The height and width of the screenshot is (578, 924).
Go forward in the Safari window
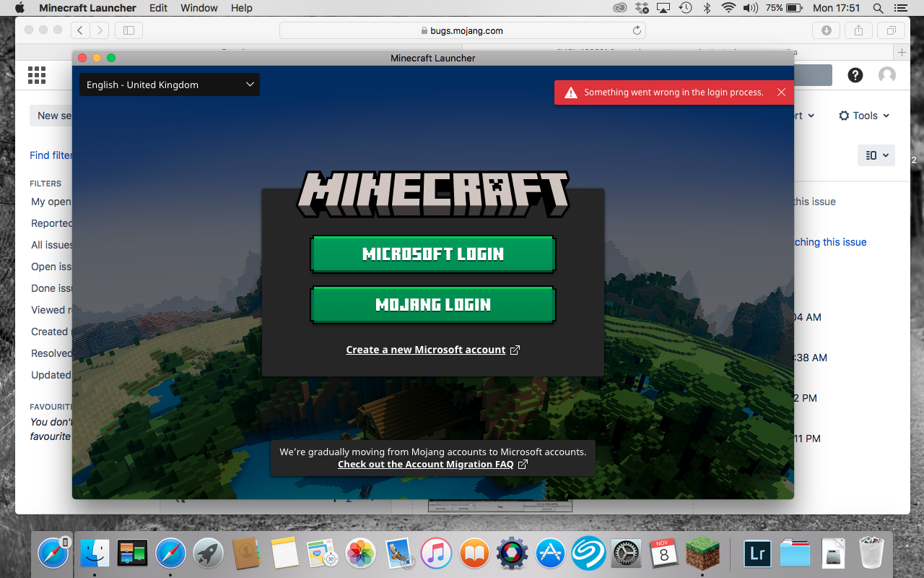coord(100,30)
